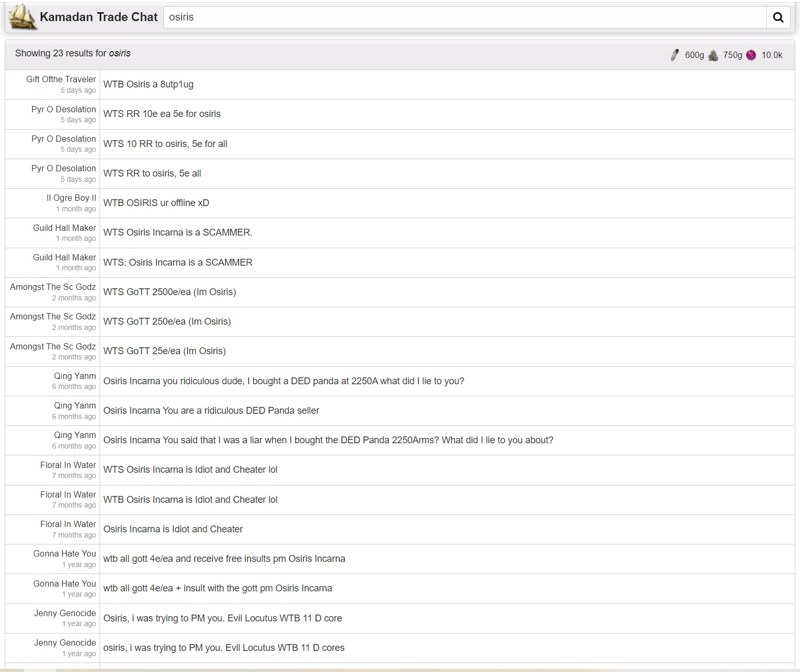Click the "WTB Osiris a 8utp1ug" message
The image size is (800, 672).
pos(149,84)
